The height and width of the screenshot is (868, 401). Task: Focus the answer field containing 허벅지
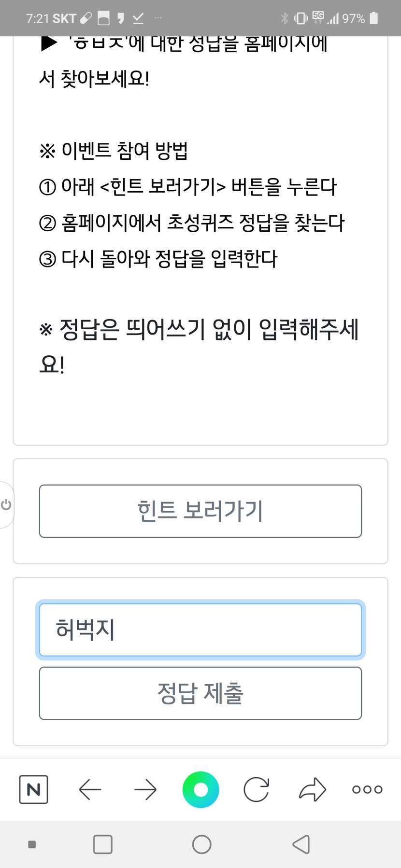[x=200, y=630]
